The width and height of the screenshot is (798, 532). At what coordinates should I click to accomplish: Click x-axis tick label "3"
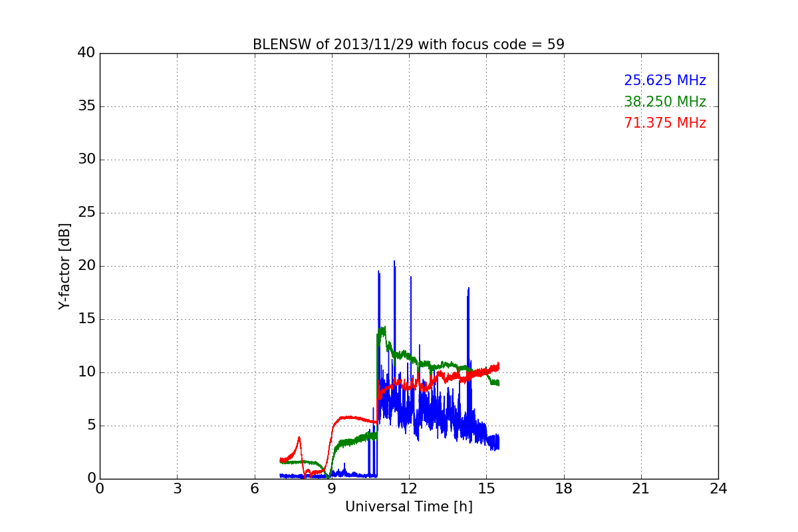pos(177,489)
